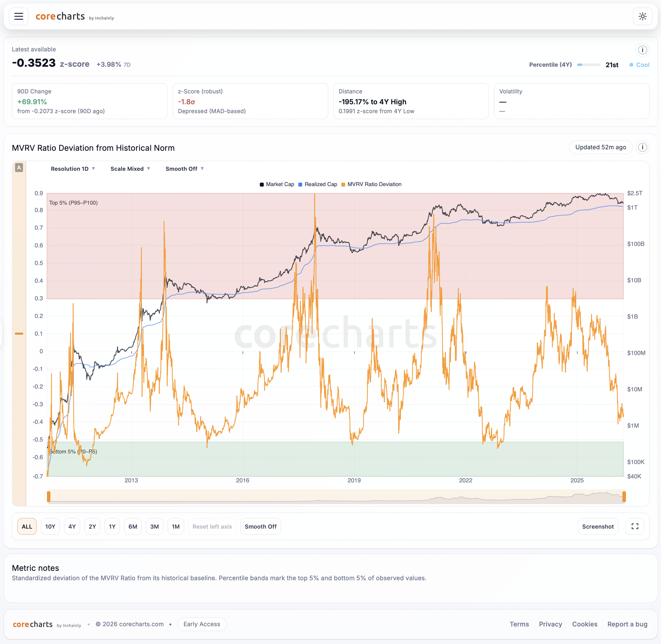This screenshot has width=661, height=644.
Task: Toggle light/dark theme with the sun icon
Action: click(643, 16)
